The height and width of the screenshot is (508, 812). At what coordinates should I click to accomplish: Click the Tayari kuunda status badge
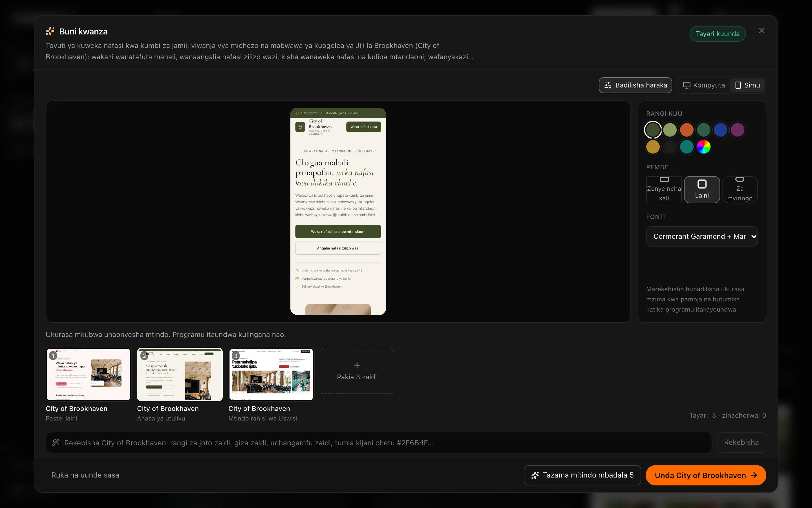coord(717,34)
